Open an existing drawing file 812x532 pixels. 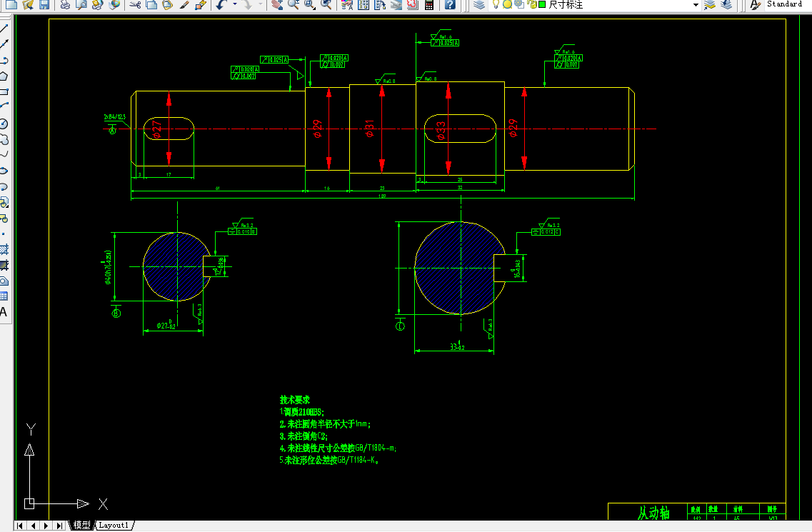(x=28, y=5)
